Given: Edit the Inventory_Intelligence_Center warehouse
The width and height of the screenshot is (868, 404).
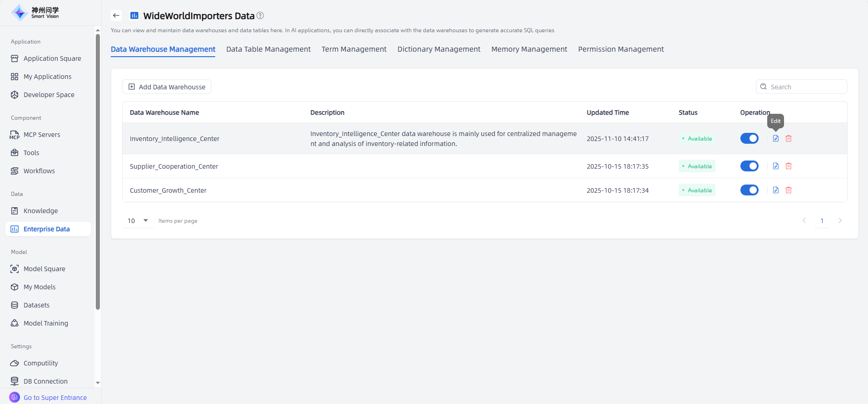Looking at the screenshot, I should click(776, 138).
